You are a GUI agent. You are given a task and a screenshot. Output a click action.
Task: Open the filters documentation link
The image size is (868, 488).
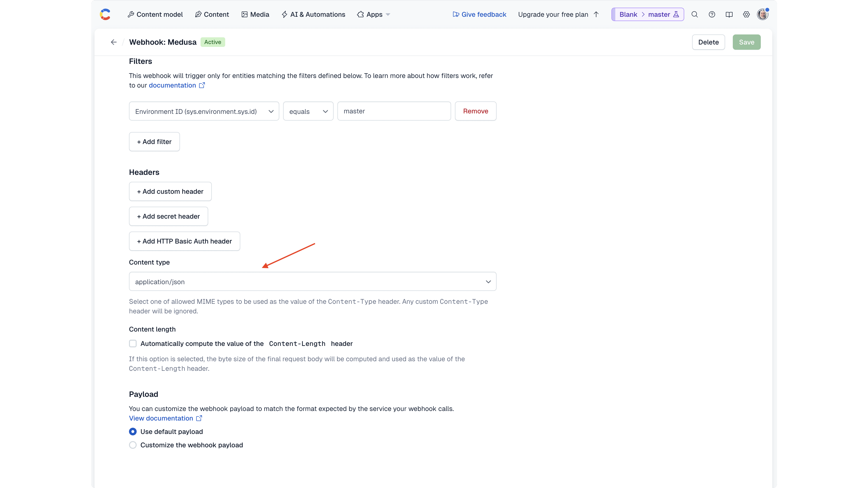click(x=173, y=85)
